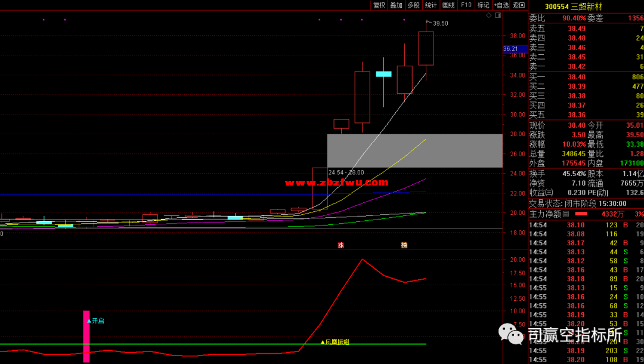Click the pink 开启 signal bar

click(x=86, y=336)
